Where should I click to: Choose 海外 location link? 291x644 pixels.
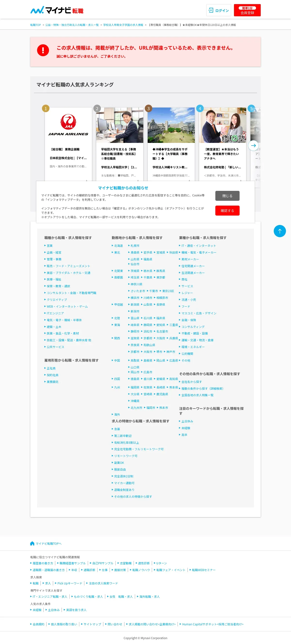[x=117, y=414]
